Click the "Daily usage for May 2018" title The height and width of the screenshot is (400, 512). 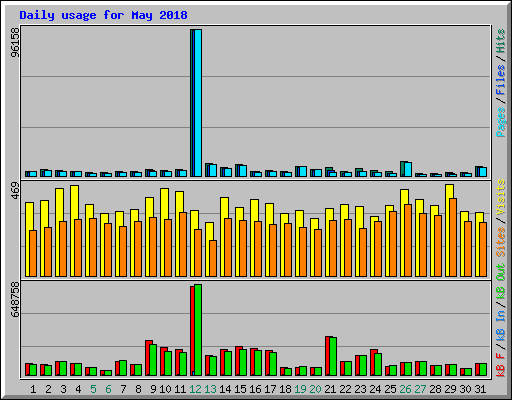pos(103,15)
